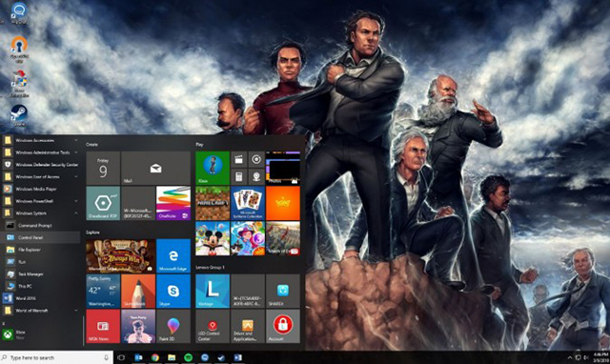Click the red lock Account tile

coord(283,326)
